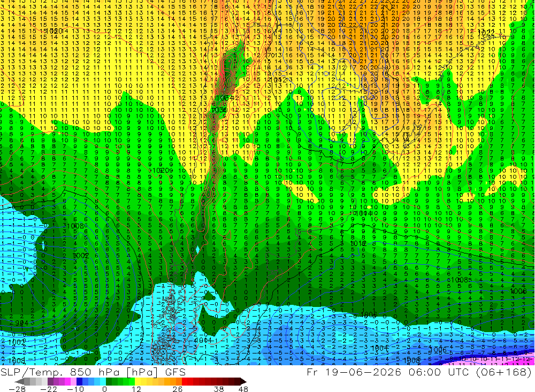
Task: Click the 48 label on the color scale
Action: tap(243, 389)
